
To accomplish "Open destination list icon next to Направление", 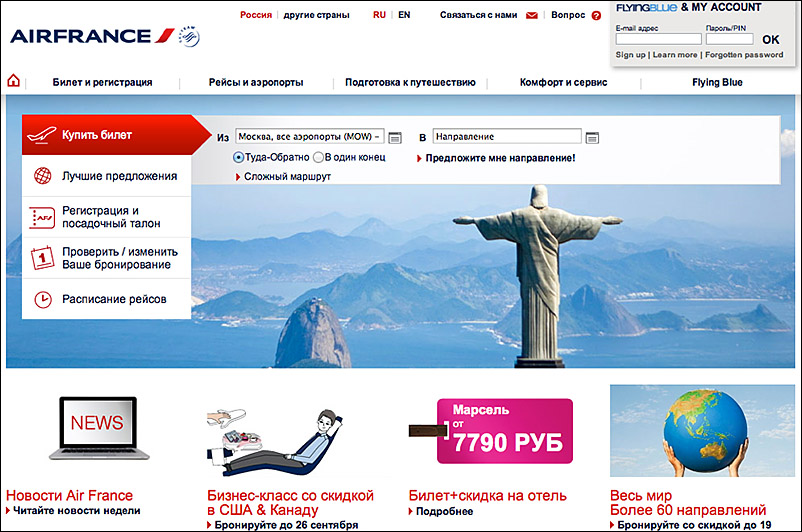I will [x=592, y=138].
